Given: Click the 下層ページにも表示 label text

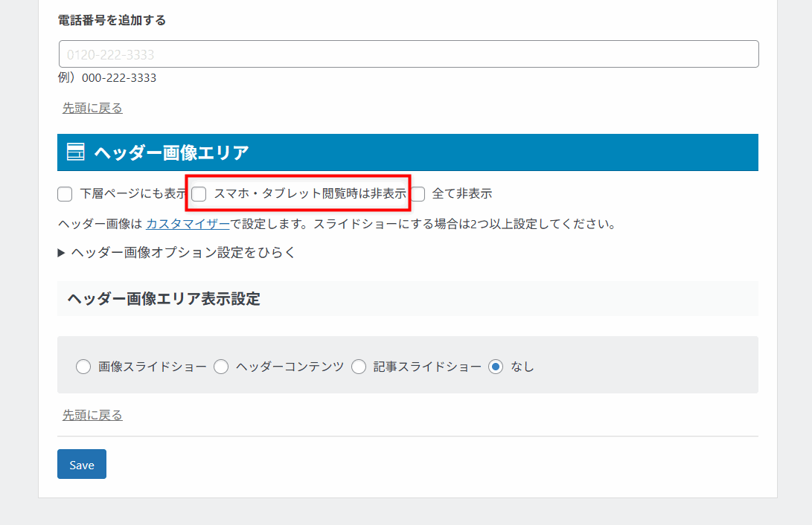Looking at the screenshot, I should (x=132, y=194).
